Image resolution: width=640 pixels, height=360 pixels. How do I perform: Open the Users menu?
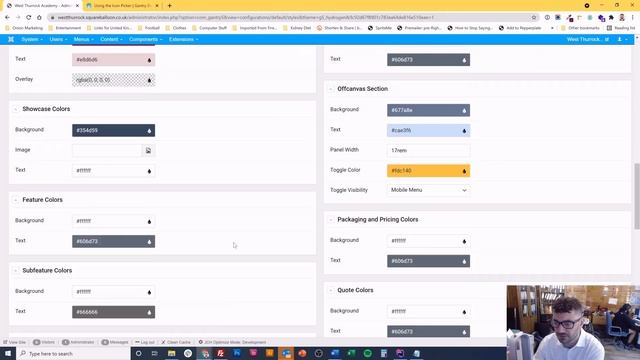click(58, 39)
